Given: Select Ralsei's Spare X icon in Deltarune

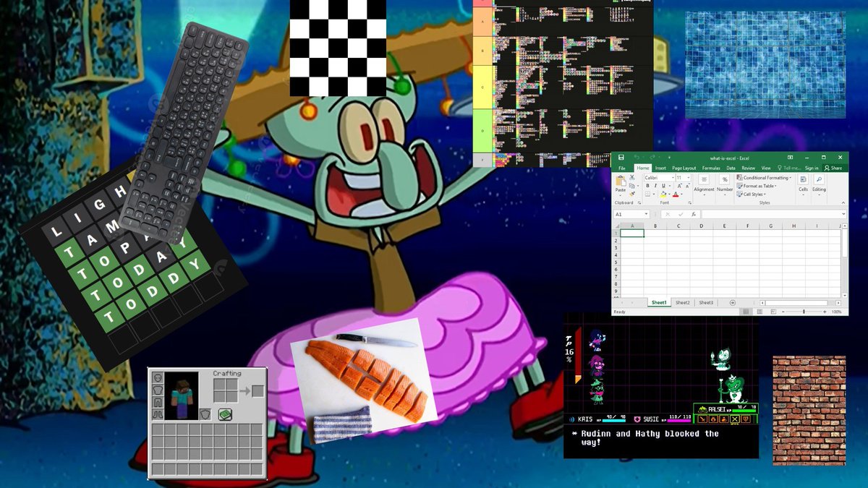Looking at the screenshot, I should click(735, 419).
